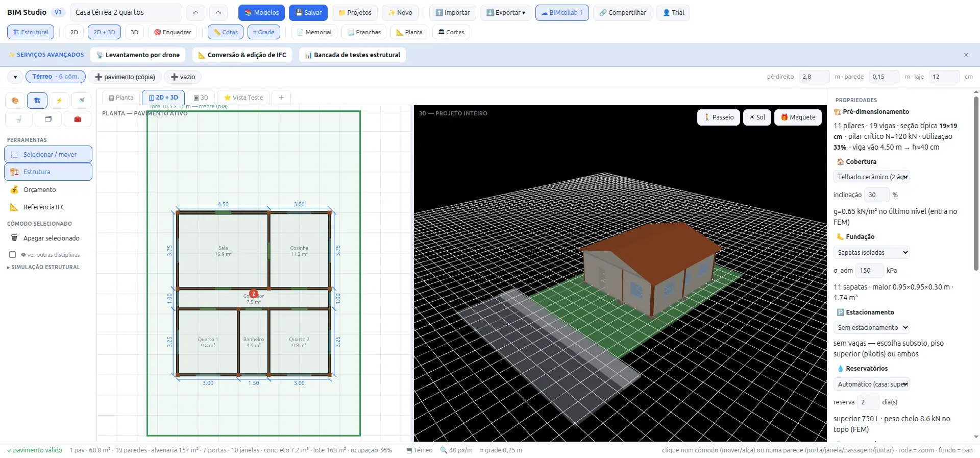This screenshot has height=458, width=980.
Task: Click red marker 2 on Corredor
Action: pyautogui.click(x=254, y=294)
